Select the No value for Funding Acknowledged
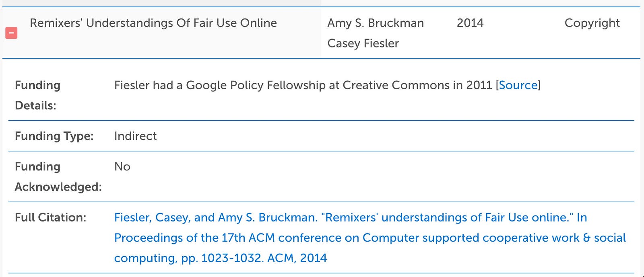 coord(122,166)
